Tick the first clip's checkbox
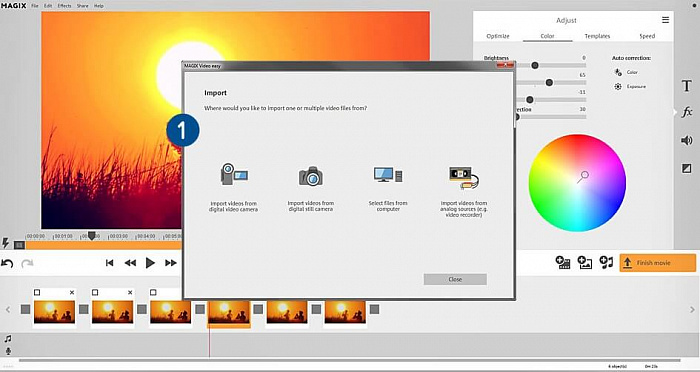 click(x=37, y=293)
